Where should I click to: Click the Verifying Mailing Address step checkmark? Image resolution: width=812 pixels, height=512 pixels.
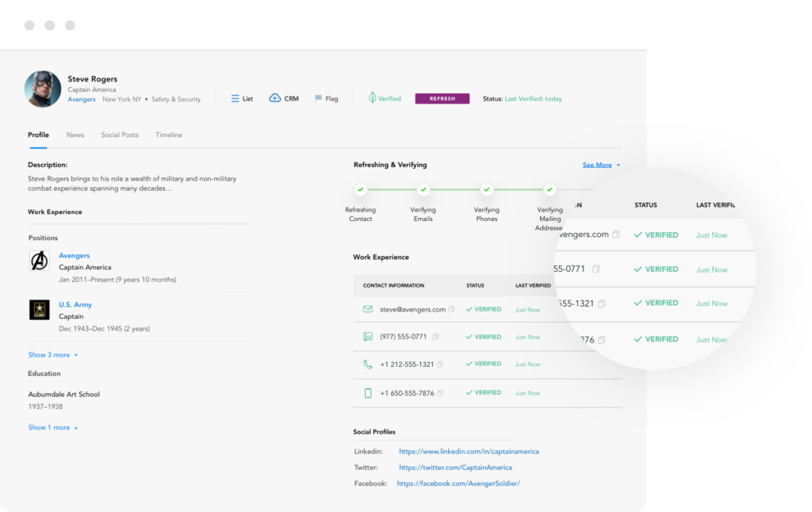[x=550, y=189]
